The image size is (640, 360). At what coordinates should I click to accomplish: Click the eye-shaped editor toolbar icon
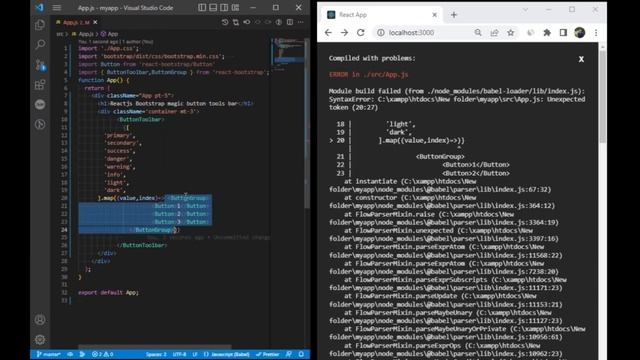[247, 22]
